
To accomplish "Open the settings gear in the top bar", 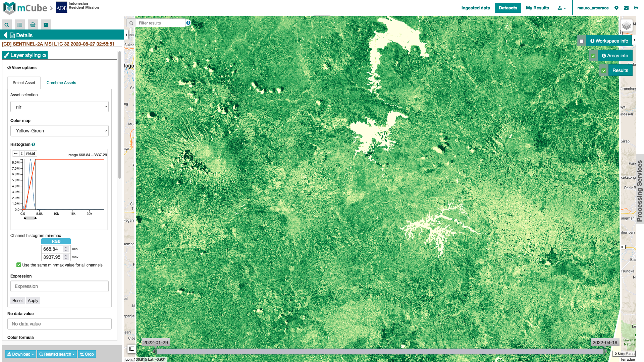I will (x=616, y=8).
